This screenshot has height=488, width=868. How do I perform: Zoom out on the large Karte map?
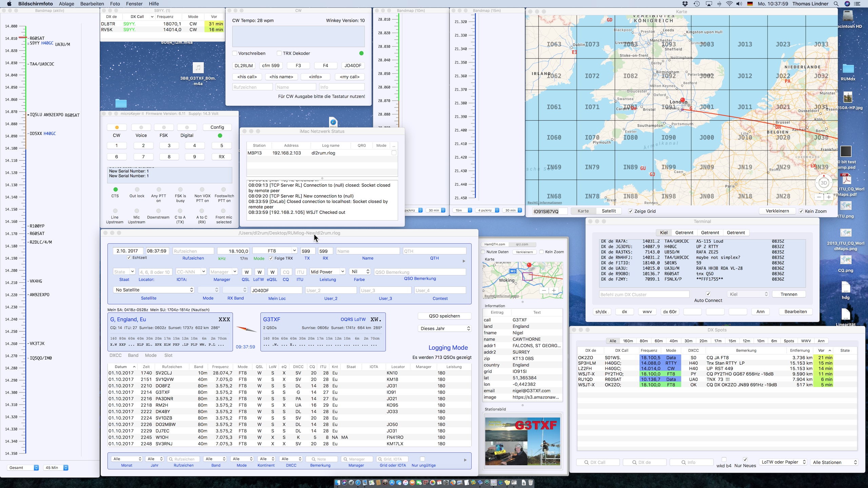pyautogui.click(x=819, y=197)
